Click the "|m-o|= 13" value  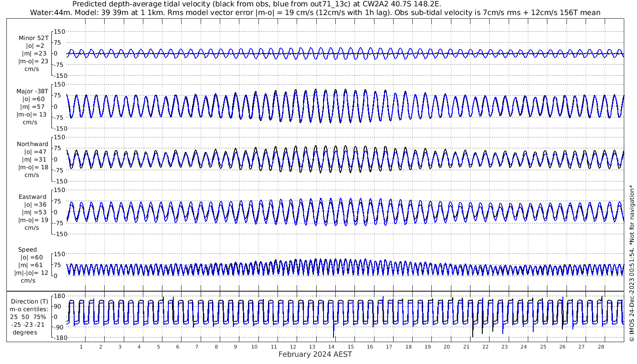click(32, 115)
